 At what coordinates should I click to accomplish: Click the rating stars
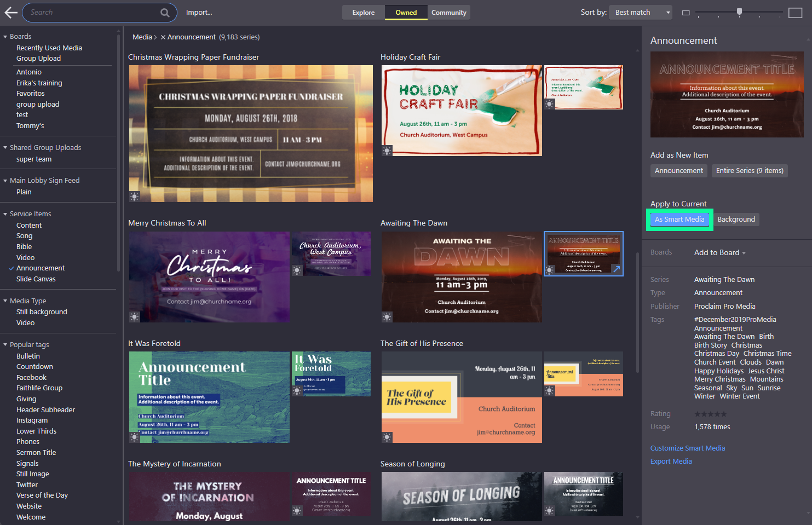pos(710,414)
